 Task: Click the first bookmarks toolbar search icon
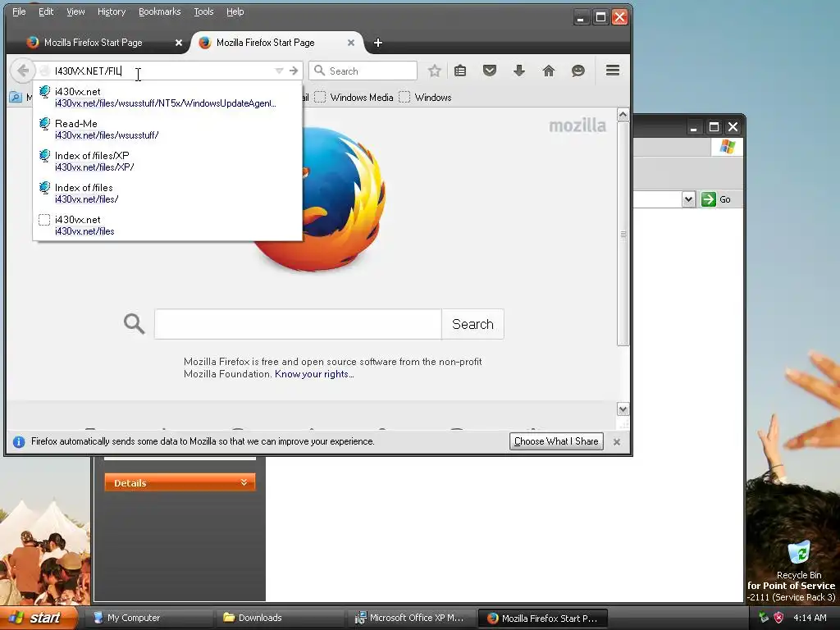(16, 98)
